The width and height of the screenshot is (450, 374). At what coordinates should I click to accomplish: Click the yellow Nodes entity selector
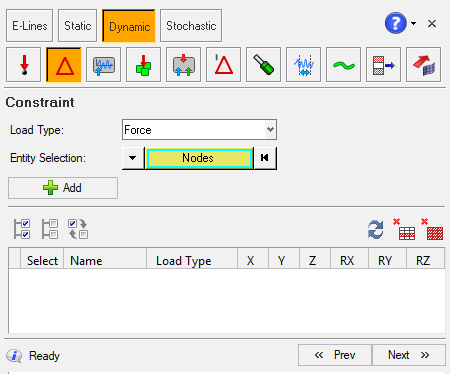[199, 158]
